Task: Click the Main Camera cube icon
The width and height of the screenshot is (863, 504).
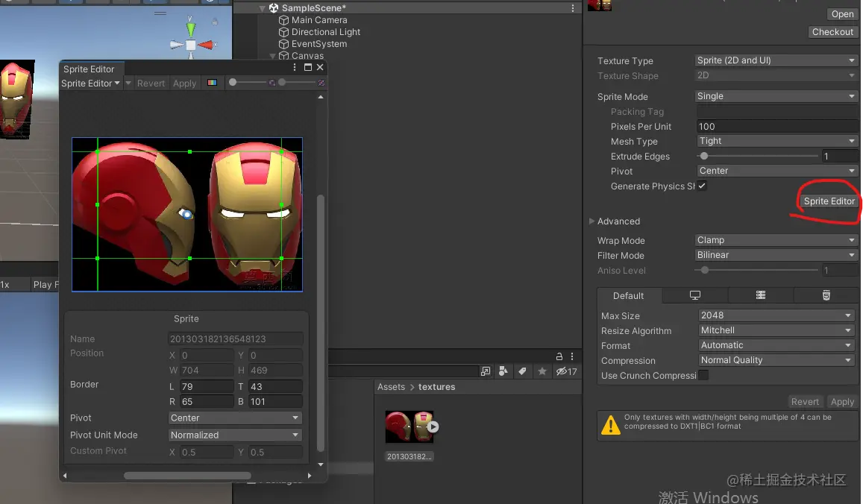Action: [284, 20]
